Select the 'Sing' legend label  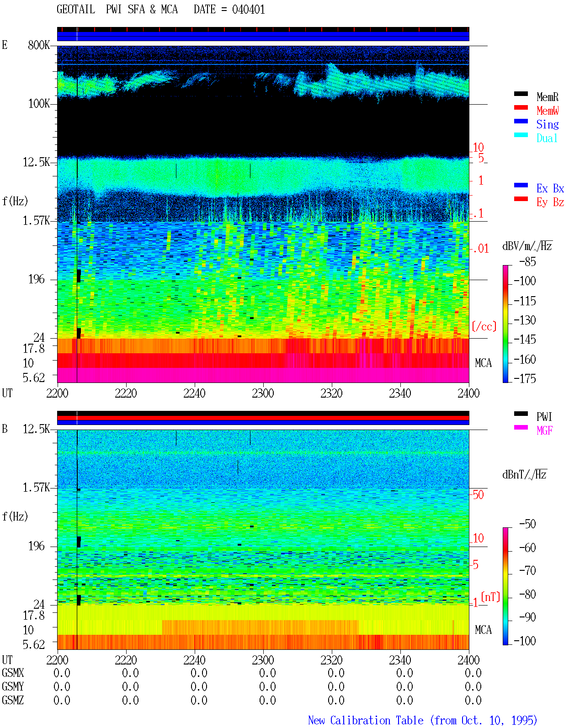pos(548,124)
